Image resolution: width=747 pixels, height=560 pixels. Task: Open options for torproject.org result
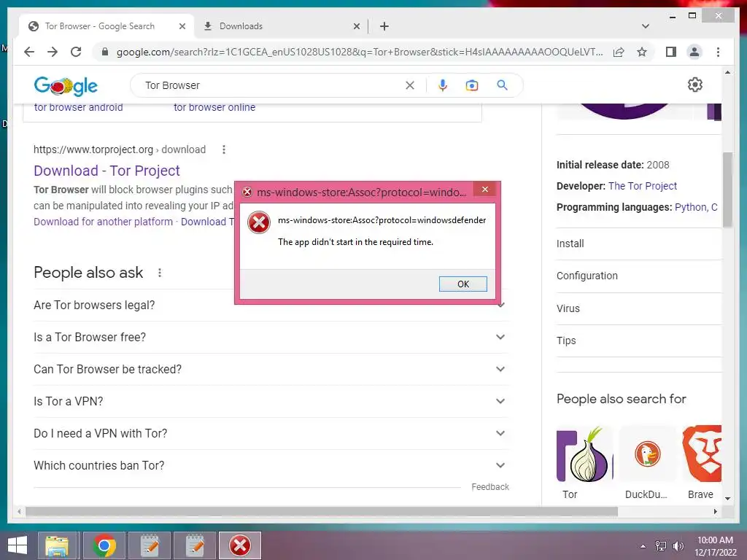[223, 149]
